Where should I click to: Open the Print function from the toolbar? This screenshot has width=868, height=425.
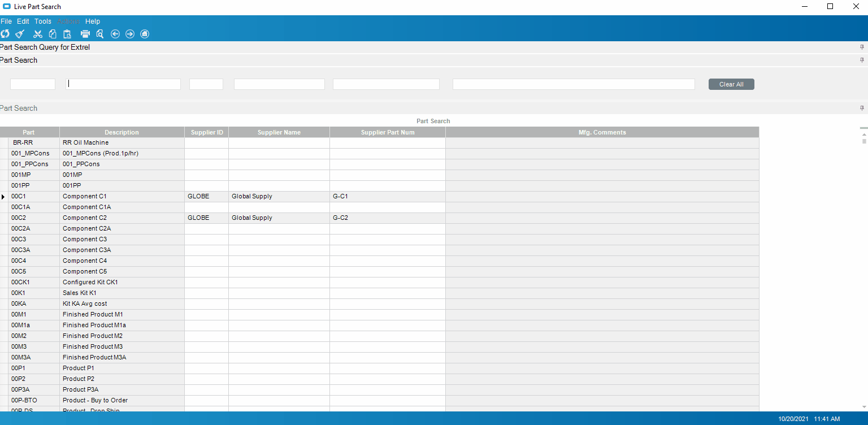85,34
